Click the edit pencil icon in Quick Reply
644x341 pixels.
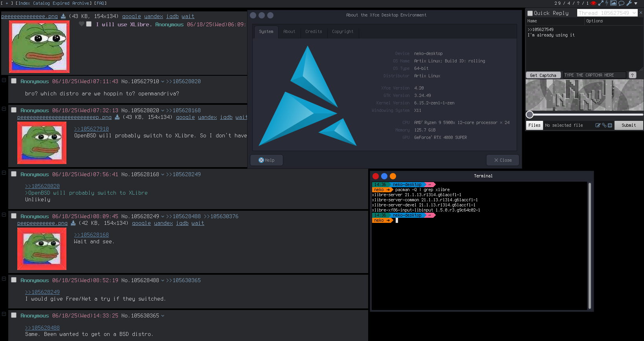(x=598, y=125)
